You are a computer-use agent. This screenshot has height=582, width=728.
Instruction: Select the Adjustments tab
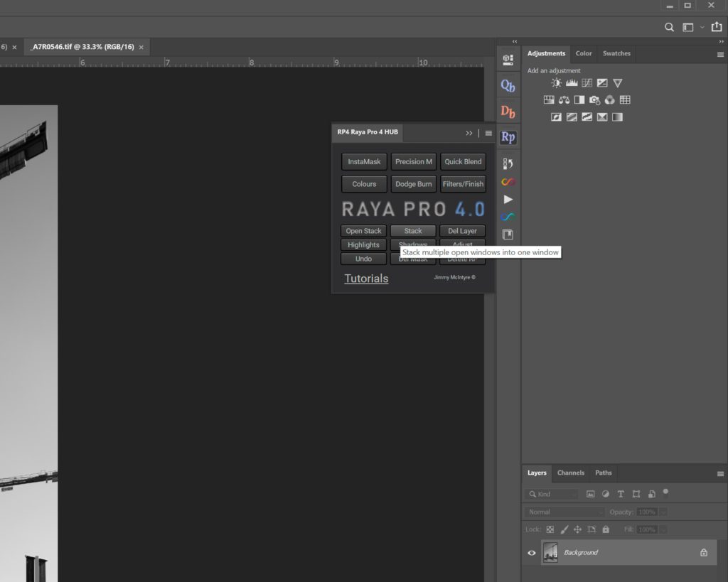pos(546,53)
